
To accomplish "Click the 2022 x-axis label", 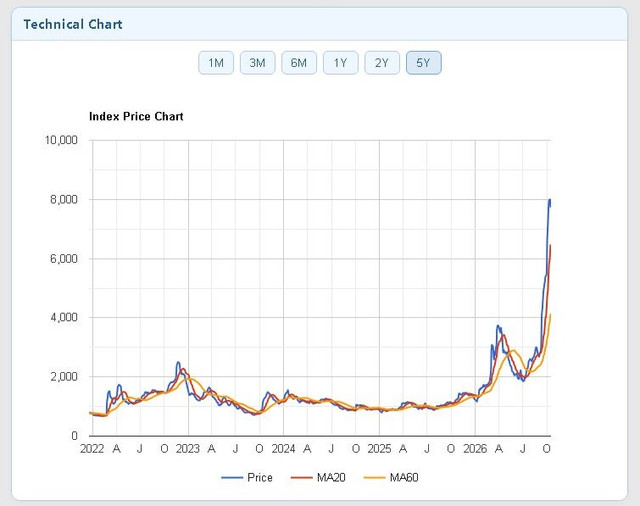I will pos(92,449).
